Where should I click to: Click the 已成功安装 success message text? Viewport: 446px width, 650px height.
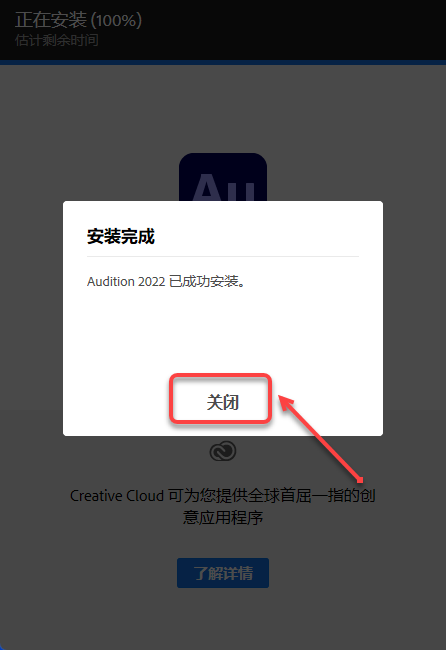pos(207,281)
